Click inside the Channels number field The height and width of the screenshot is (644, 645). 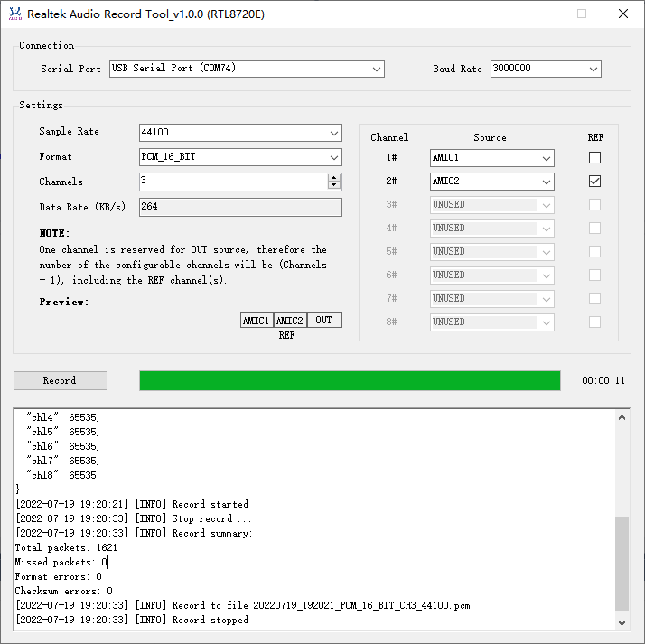click(232, 182)
